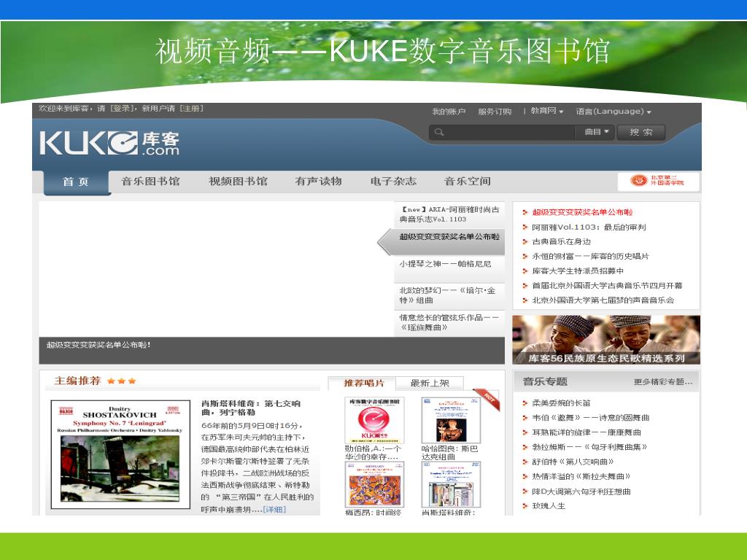Click the KUKE 库客.com logo
Viewport: 747px width, 560px height.
[x=109, y=144]
